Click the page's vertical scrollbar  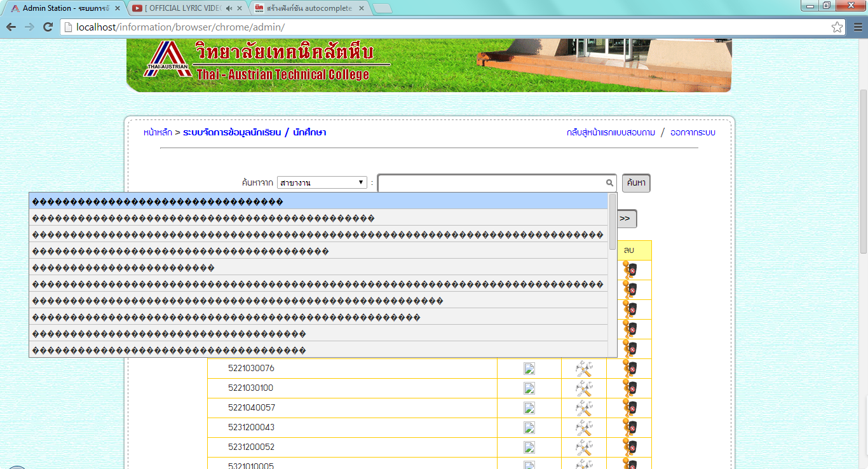863,172
